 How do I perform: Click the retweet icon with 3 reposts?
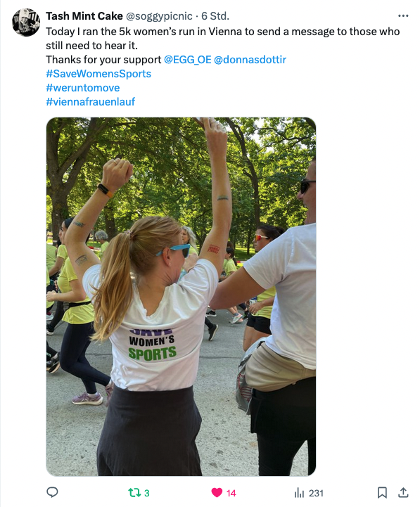[134, 493]
